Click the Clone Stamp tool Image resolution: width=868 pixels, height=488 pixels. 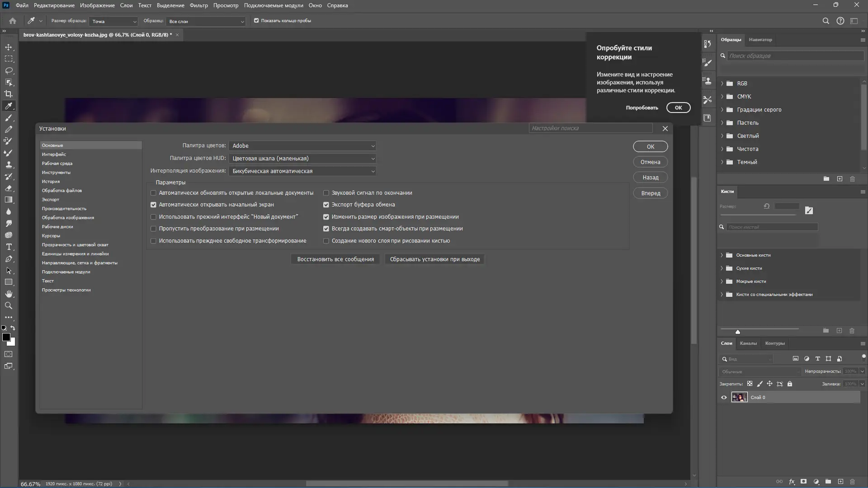pyautogui.click(x=9, y=165)
